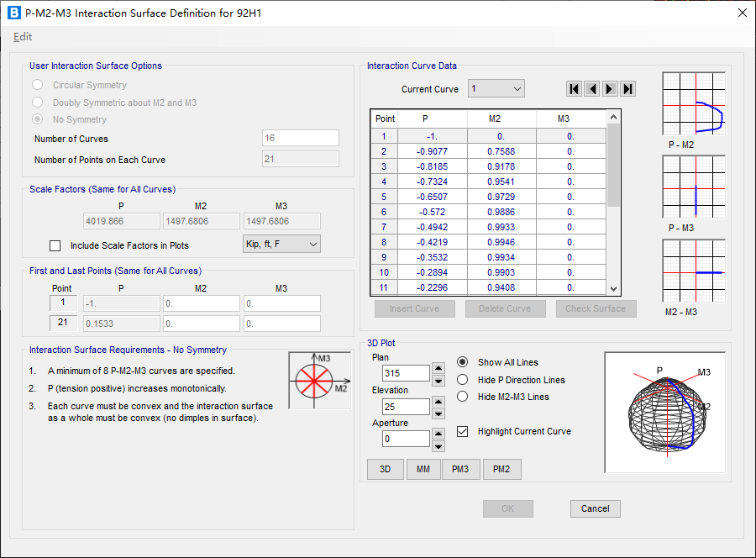Screen dimensions: 756x558
Task: Select No Symmetry option
Action: point(38,119)
